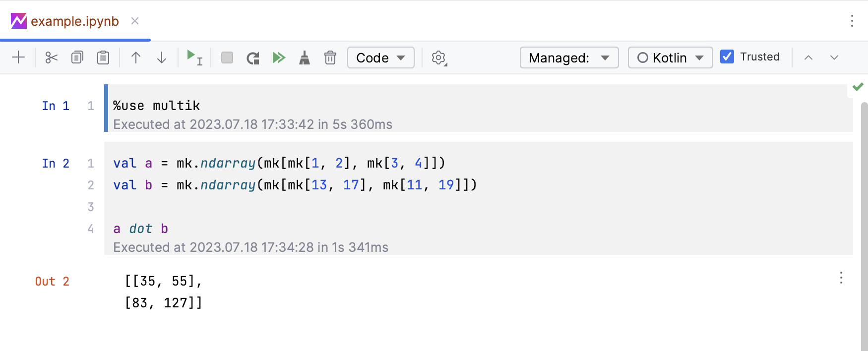The height and width of the screenshot is (351, 868).
Task: Restart the kernel
Action: 253,58
